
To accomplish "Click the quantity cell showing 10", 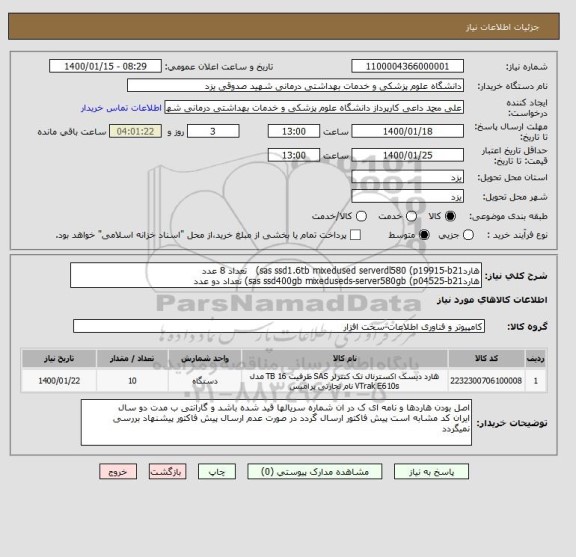I will 132,381.
